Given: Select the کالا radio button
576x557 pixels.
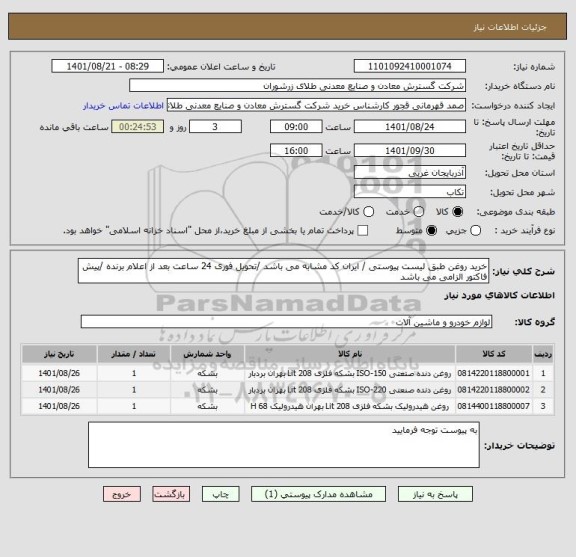Looking at the screenshot, I should click(x=458, y=212).
